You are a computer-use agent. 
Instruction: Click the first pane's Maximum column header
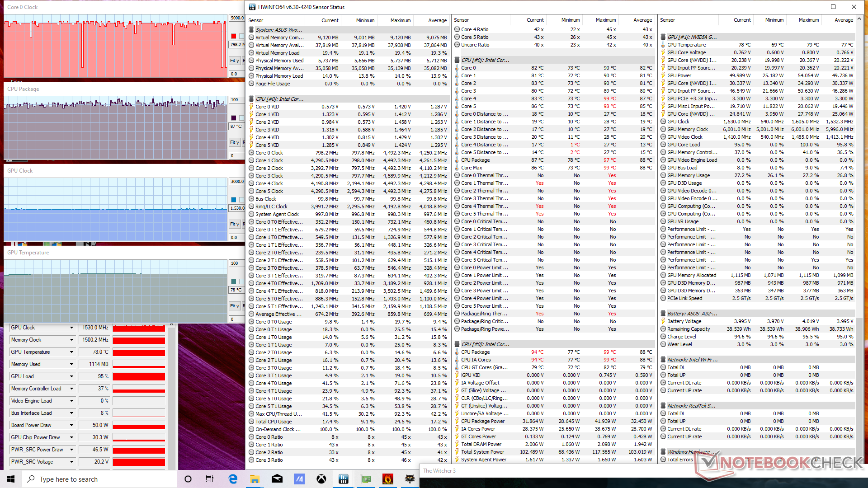coord(396,20)
